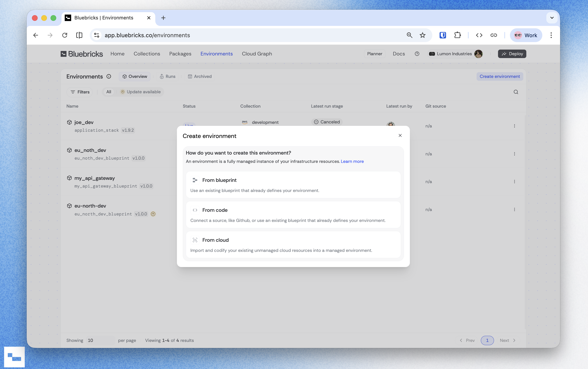This screenshot has height=369, width=588.
Task: Click the eu-north-dev environment name
Action: (x=90, y=206)
